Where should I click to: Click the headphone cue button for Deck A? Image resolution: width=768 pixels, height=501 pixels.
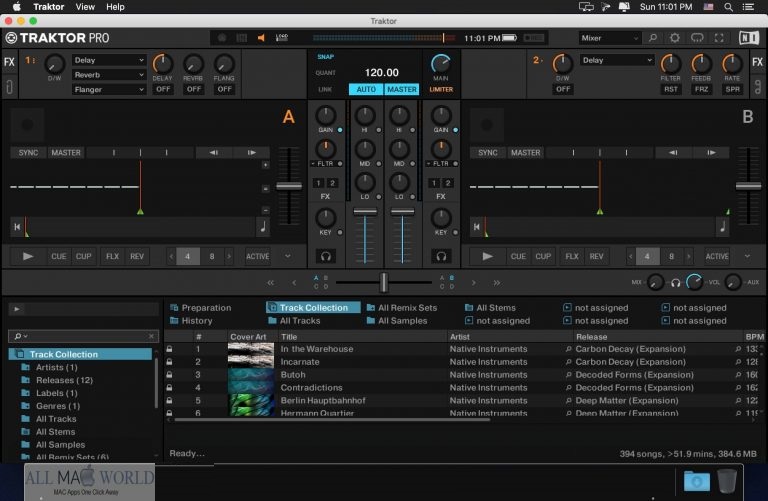click(326, 256)
